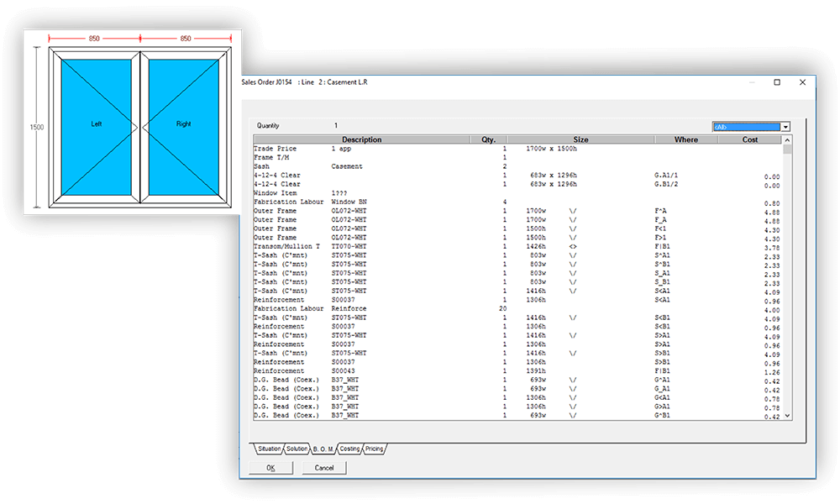Open the cAlb dropdown list
This screenshot has width=840, height=504.
click(x=786, y=124)
